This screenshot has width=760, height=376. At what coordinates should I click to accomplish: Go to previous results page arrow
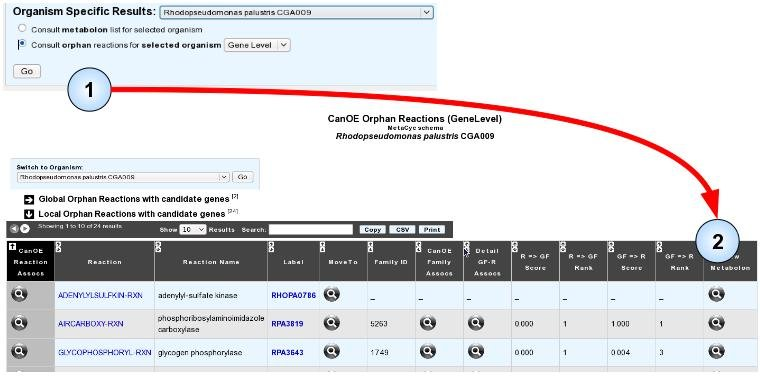coord(14,229)
